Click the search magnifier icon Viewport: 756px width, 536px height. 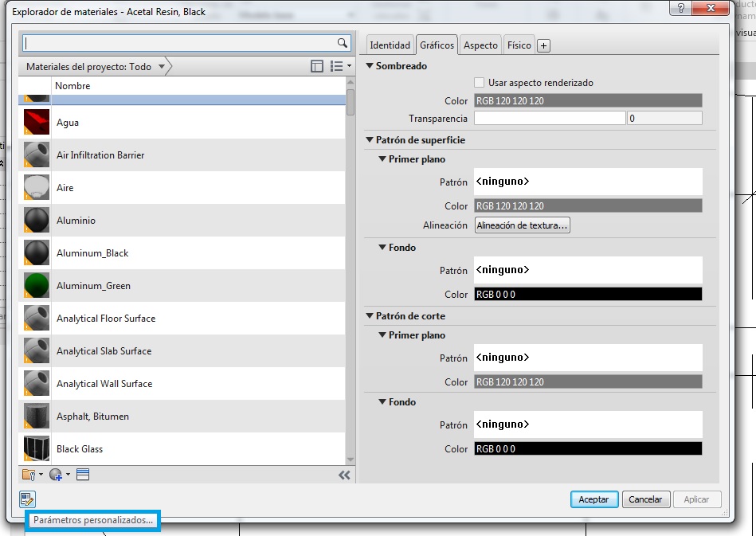point(342,43)
